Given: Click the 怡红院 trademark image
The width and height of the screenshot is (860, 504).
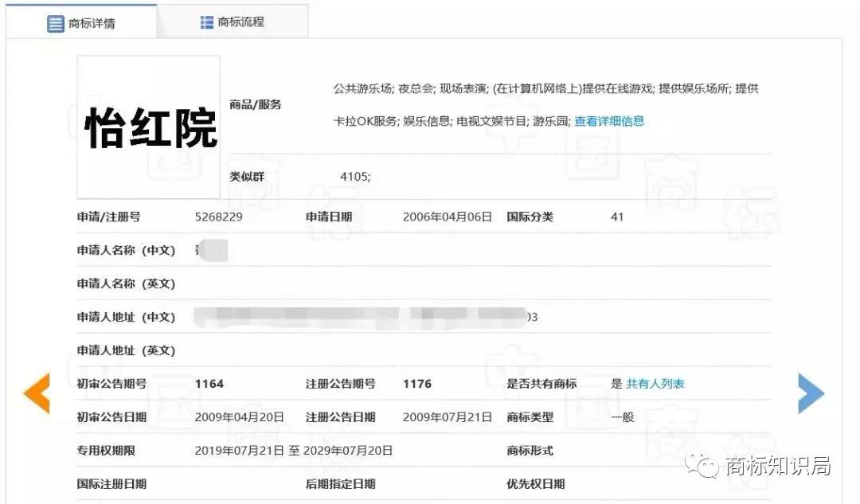Looking at the screenshot, I should (x=149, y=127).
